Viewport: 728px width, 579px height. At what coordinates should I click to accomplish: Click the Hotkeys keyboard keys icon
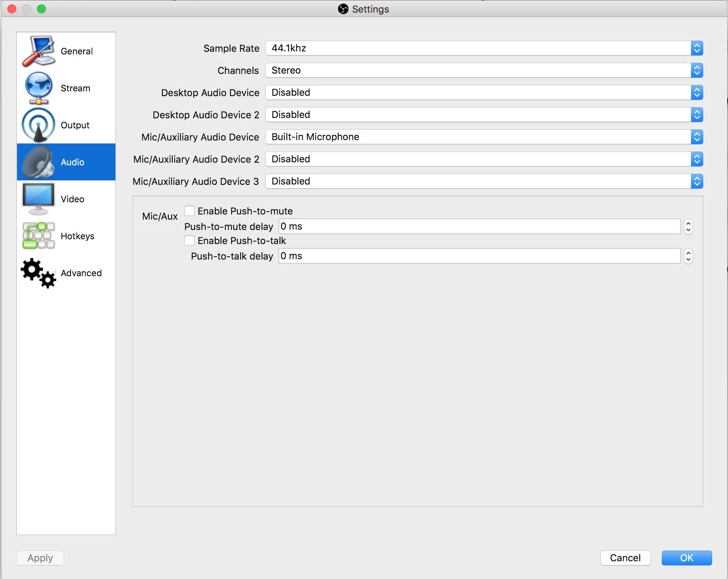click(38, 236)
